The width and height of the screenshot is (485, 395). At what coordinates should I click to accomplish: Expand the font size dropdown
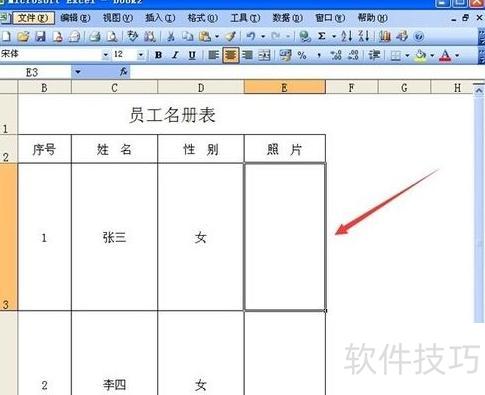pyautogui.click(x=141, y=55)
